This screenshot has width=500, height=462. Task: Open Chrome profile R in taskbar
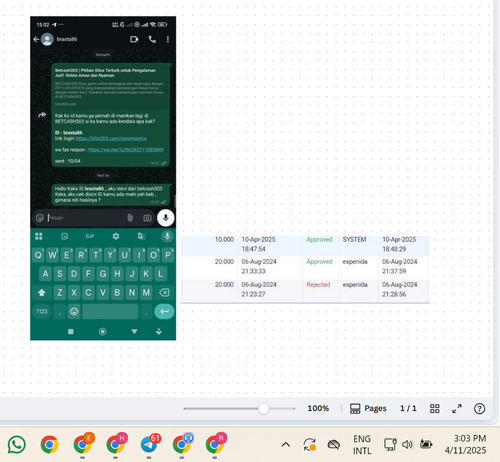pyautogui.click(x=215, y=444)
